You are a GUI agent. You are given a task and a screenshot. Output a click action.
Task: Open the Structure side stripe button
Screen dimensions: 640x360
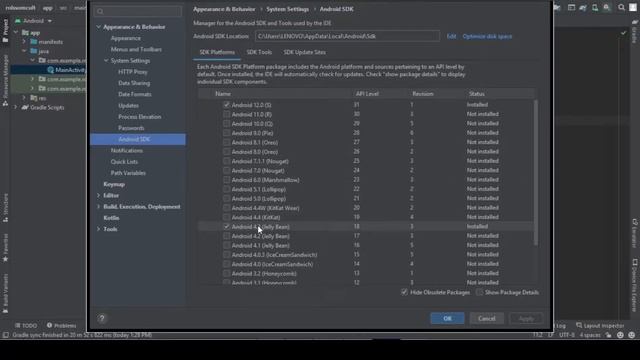pyautogui.click(x=5, y=208)
